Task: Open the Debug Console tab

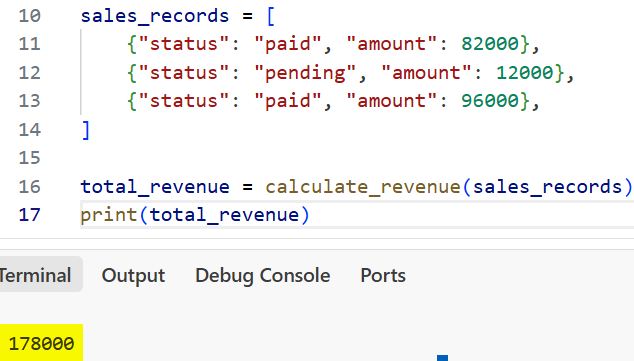Action: tap(262, 275)
